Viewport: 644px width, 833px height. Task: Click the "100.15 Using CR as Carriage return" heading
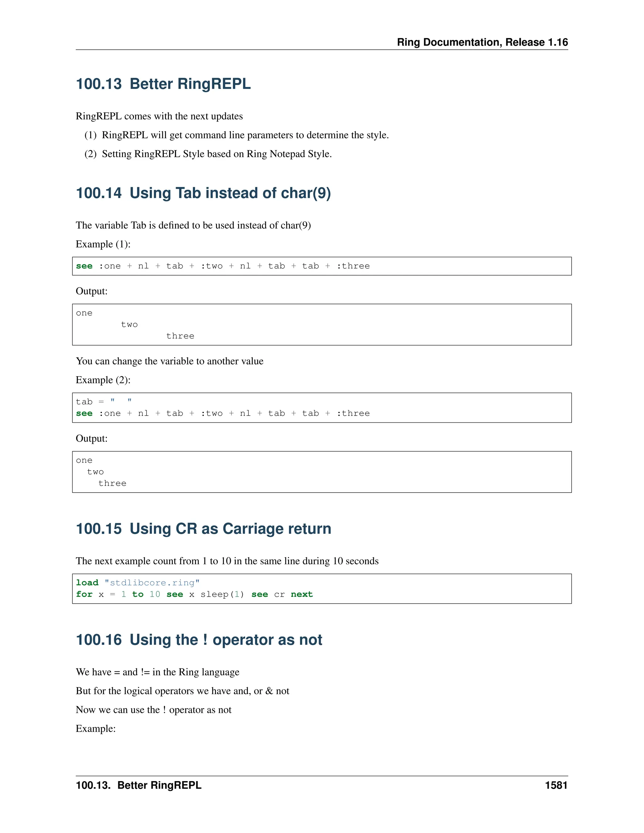coord(203,529)
